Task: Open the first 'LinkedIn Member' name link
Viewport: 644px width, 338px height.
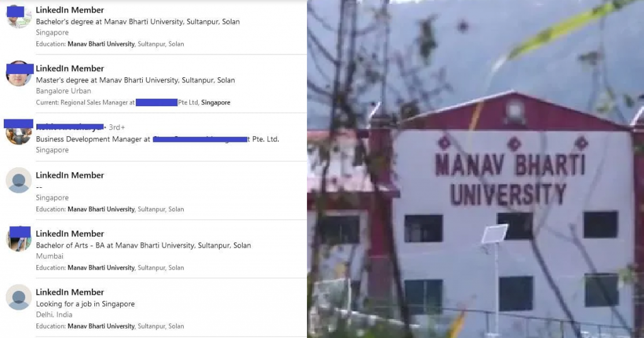Action: 70,10
